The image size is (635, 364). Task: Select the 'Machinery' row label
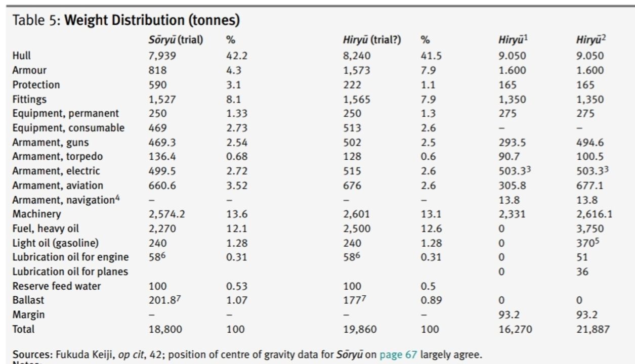click(x=36, y=214)
